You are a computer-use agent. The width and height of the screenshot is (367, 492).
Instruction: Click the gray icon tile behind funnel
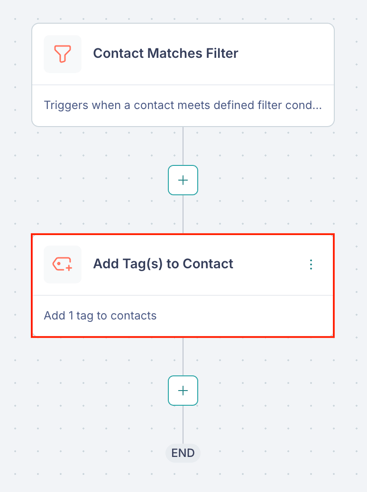tap(62, 54)
